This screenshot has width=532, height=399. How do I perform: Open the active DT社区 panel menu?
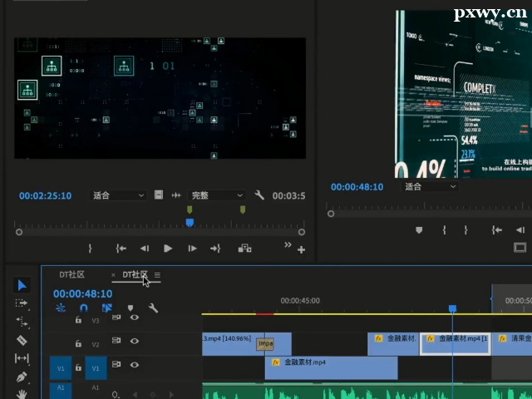[157, 275]
